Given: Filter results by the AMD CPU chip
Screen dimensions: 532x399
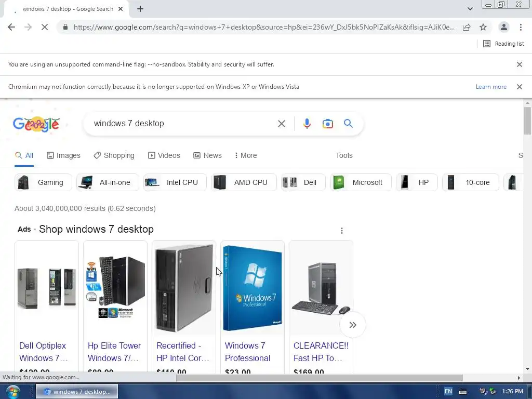Looking at the screenshot, I should 244,182.
